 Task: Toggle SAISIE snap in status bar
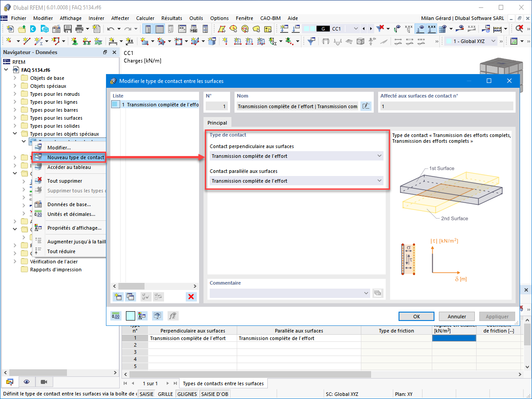coord(147,394)
